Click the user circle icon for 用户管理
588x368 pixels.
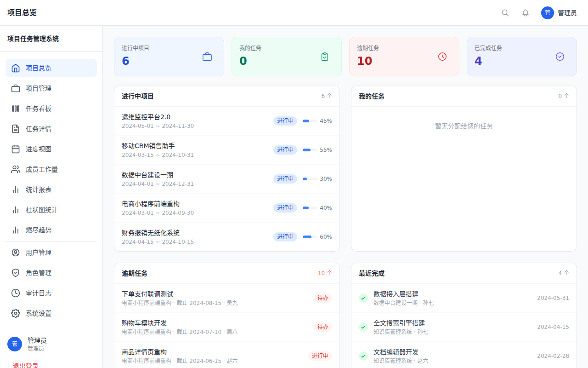click(16, 253)
